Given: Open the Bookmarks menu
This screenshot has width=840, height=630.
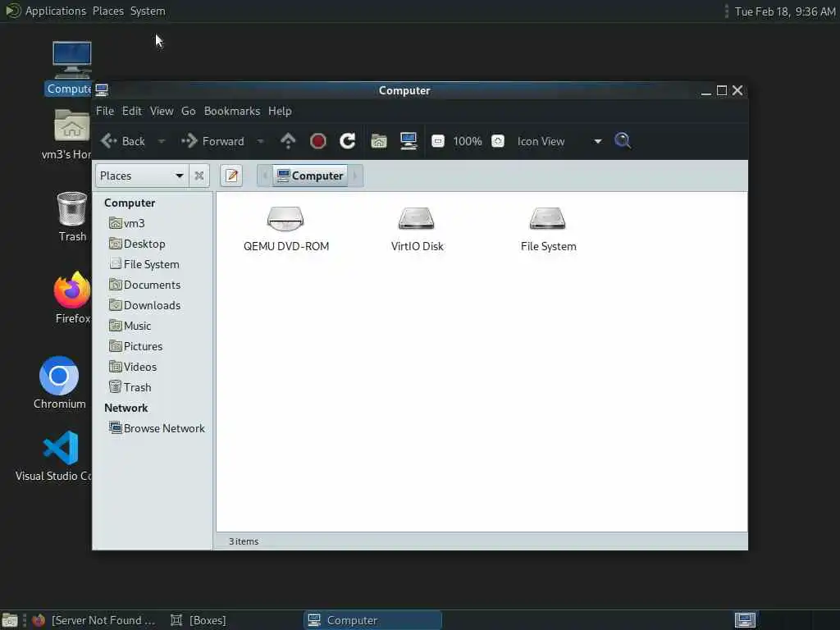Looking at the screenshot, I should tap(232, 111).
